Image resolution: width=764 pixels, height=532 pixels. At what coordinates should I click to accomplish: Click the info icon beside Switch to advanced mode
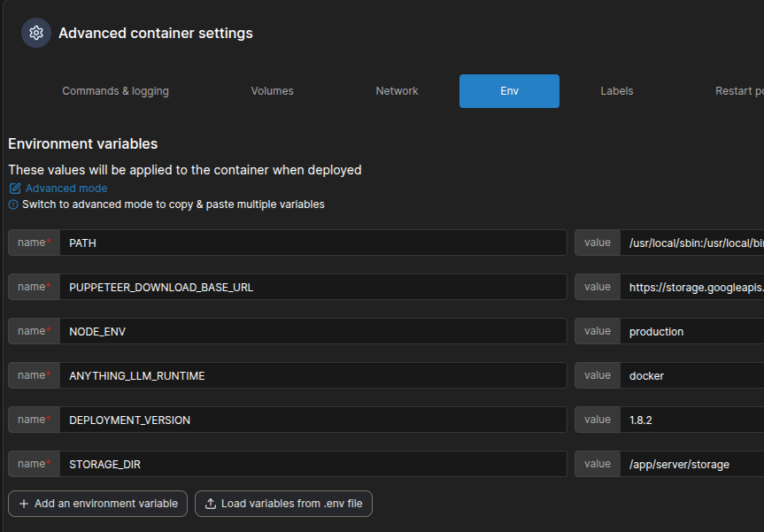[x=13, y=204]
